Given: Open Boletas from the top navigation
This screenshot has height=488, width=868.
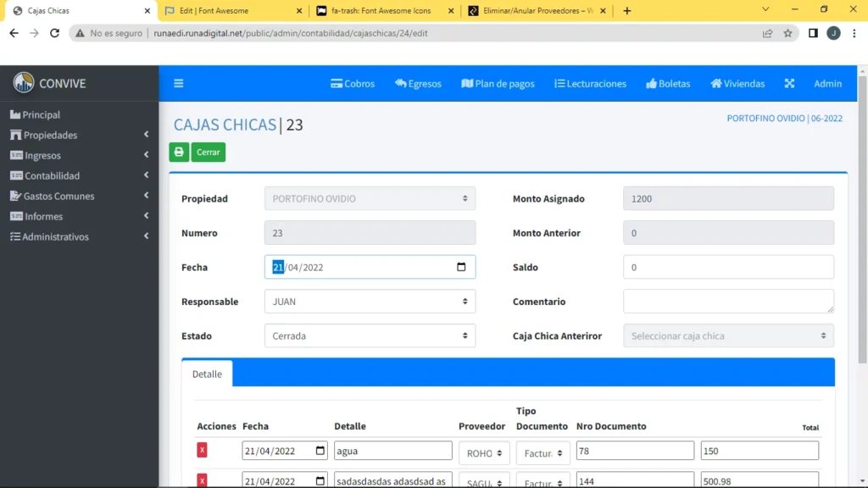Looking at the screenshot, I should [x=668, y=84].
